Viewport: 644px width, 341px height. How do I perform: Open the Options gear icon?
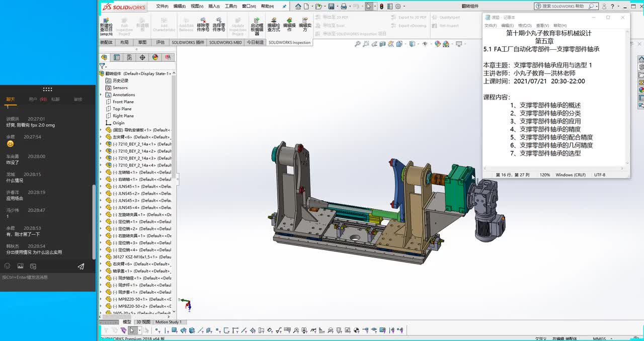tap(398, 7)
